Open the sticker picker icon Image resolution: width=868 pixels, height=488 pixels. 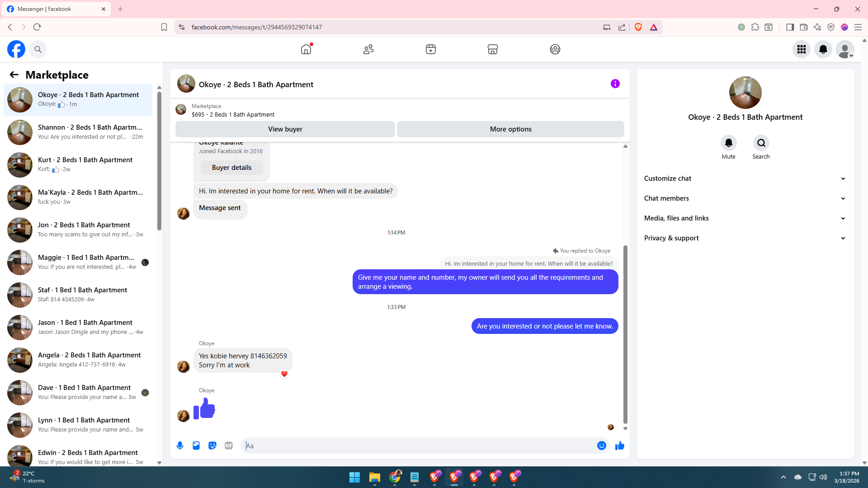(212, 446)
